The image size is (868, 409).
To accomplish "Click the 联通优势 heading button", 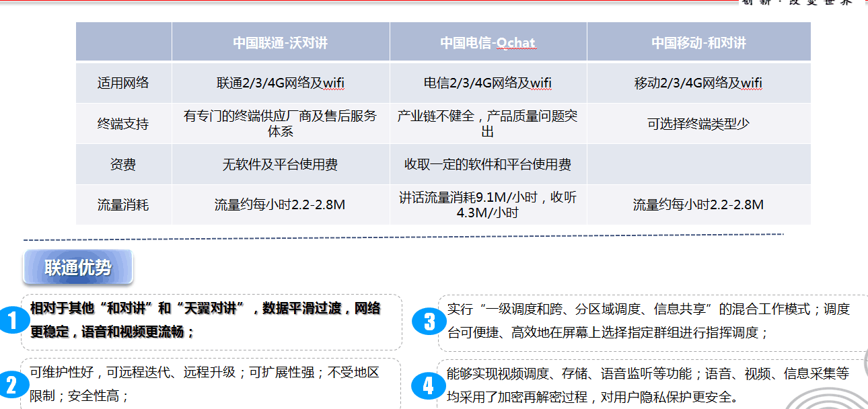I will pyautogui.click(x=78, y=268).
